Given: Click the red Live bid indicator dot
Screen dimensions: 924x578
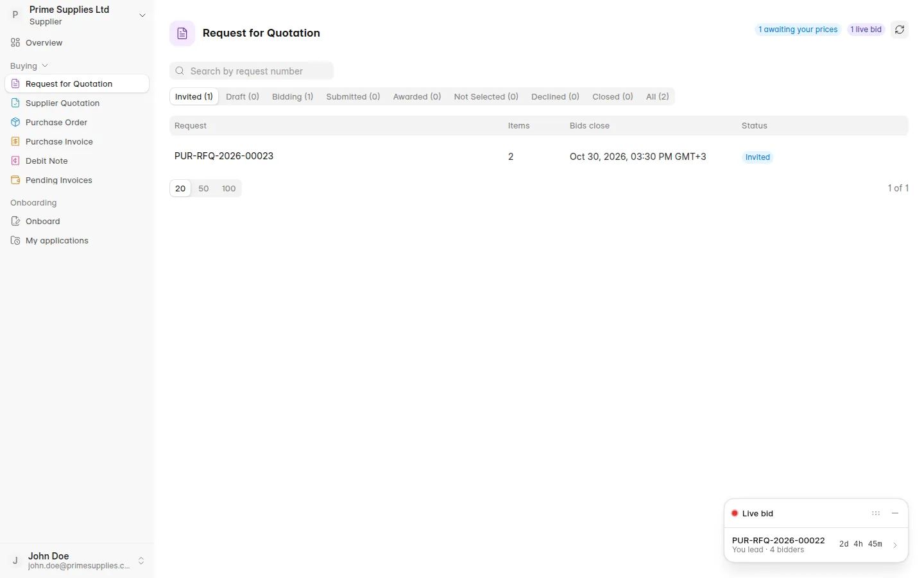Looking at the screenshot, I should (735, 513).
